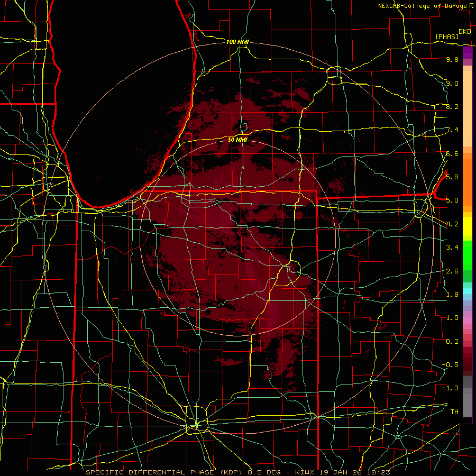Screen dimensions: 476x476
Task: Click the yellow segment of the color scale
Action: (467, 226)
